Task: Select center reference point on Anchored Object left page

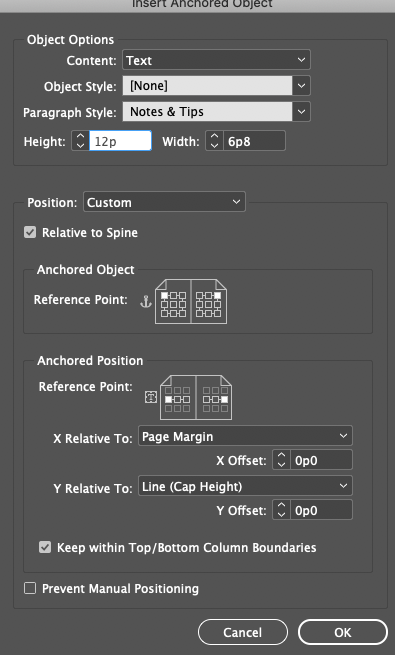Action: tap(173, 304)
